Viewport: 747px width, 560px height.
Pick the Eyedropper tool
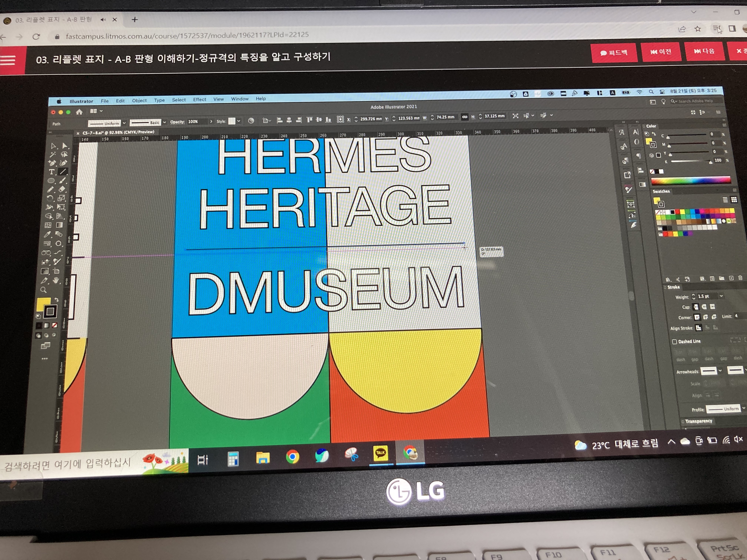48,234
